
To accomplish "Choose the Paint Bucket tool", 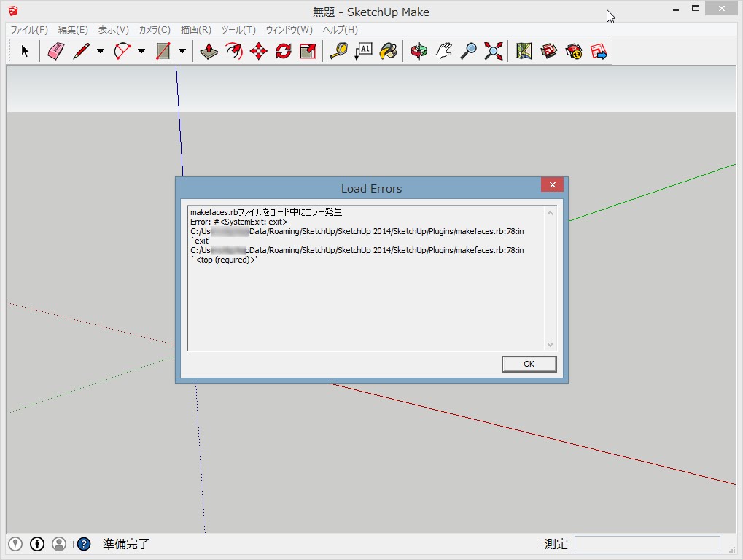I will coord(388,51).
